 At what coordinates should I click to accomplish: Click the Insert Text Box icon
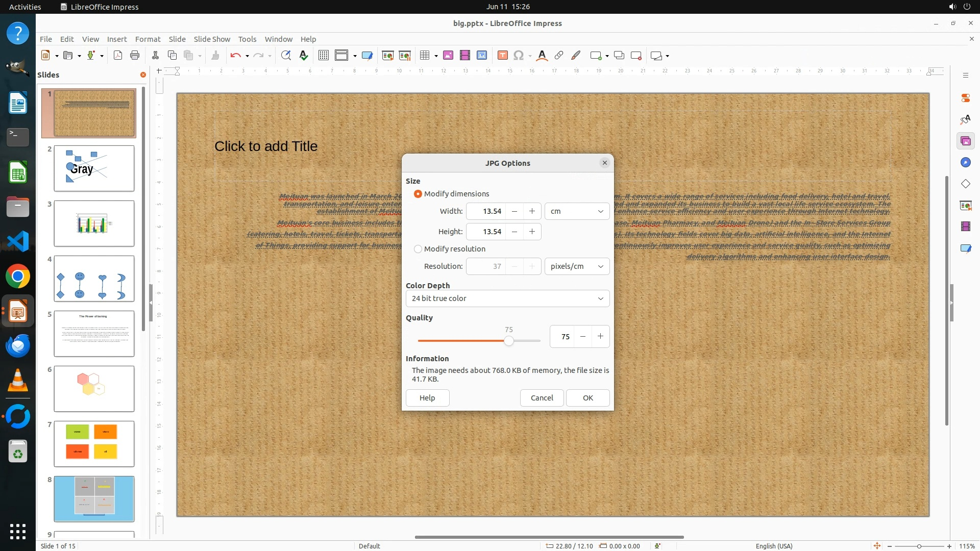point(502,56)
